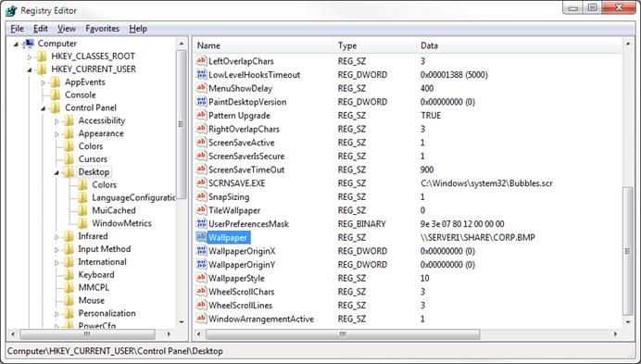The height and width of the screenshot is (364, 641).
Task: Expand the HKEY_CLASSES_ROOT hive
Action: coord(30,56)
